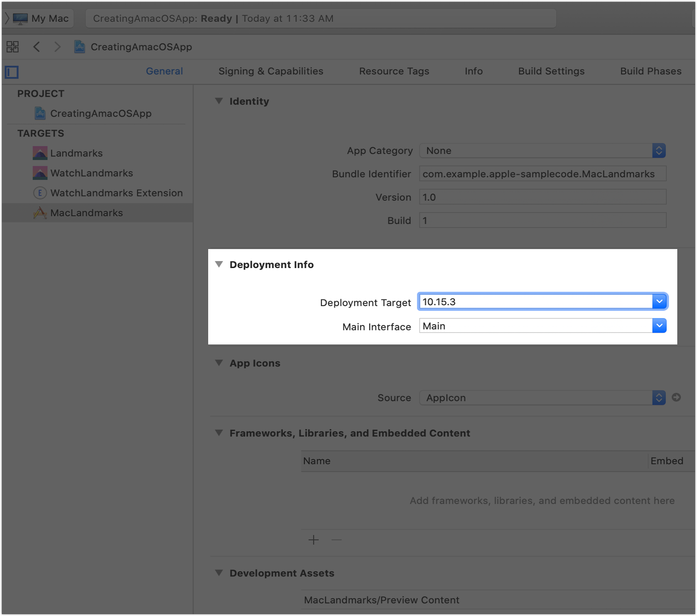Open the Build Phases tab
The image size is (697, 616).
651,71
